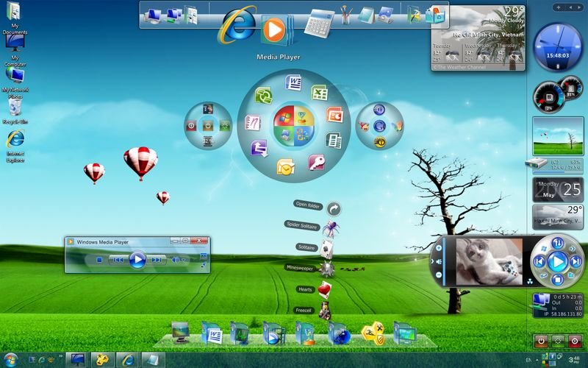Stop playback in Windows Media Player window
588x368 pixels.
point(98,259)
